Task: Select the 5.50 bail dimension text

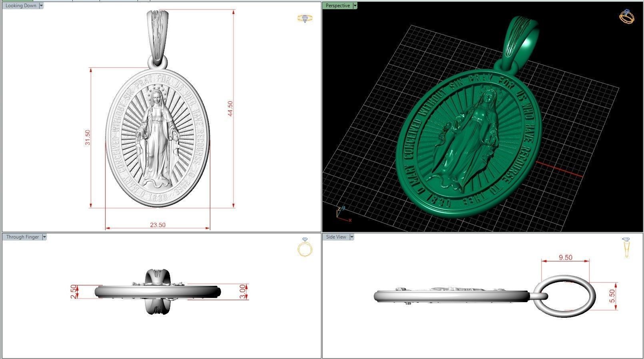Action: pyautogui.click(x=612, y=297)
